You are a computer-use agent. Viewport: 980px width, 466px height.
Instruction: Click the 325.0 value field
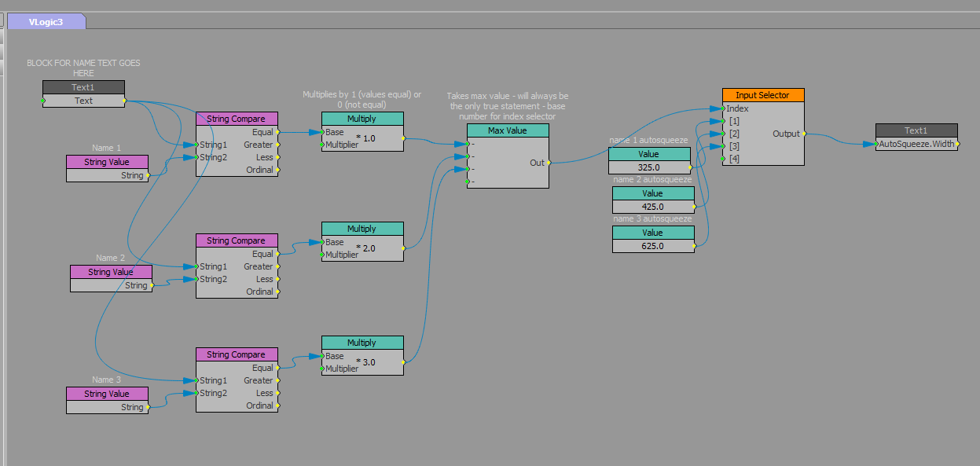(649, 167)
